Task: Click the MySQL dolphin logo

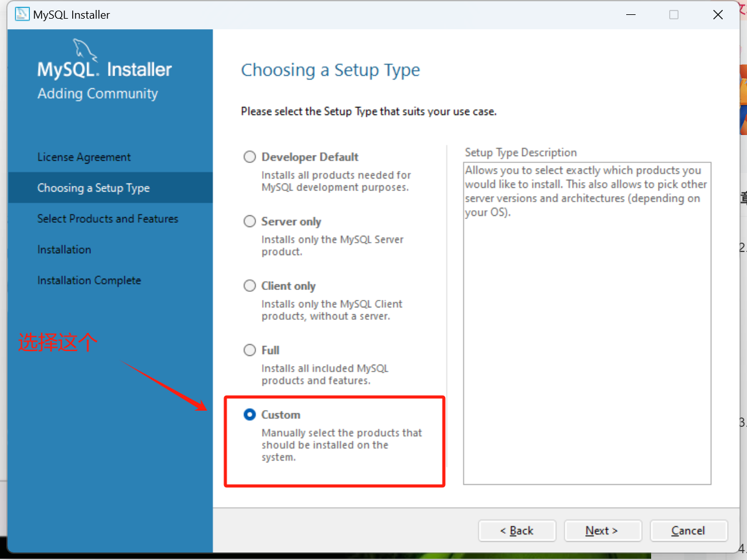Action: (x=85, y=50)
